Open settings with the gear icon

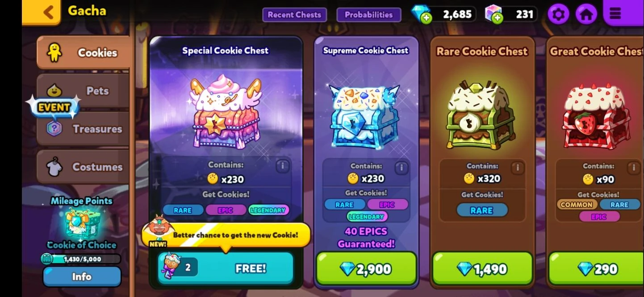pyautogui.click(x=558, y=14)
